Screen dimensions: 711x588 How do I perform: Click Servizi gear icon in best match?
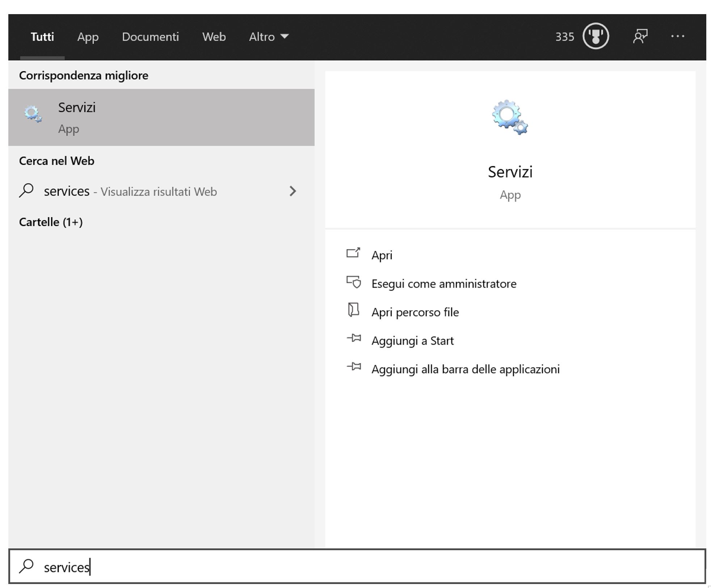(33, 114)
